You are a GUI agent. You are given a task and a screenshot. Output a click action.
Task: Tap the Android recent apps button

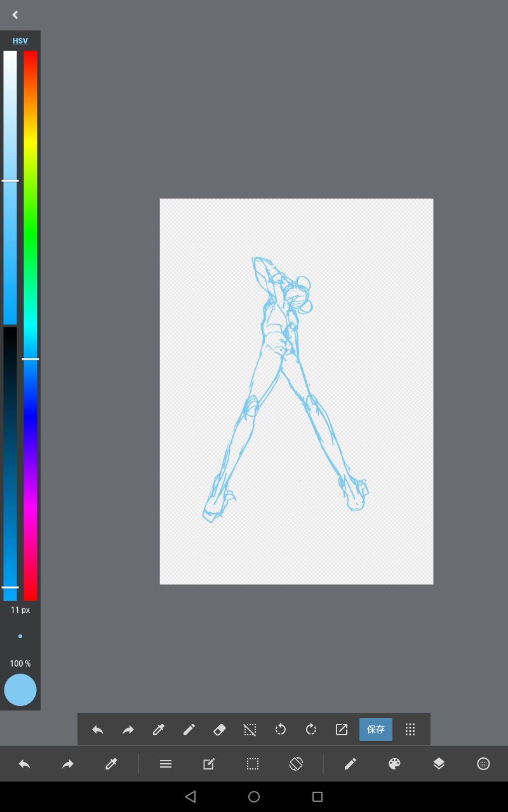pyautogui.click(x=317, y=797)
